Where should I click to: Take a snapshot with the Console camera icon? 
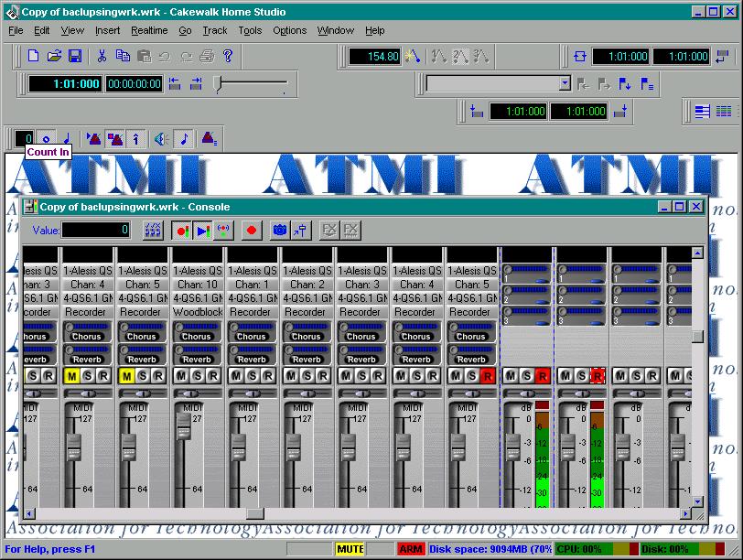(x=280, y=231)
